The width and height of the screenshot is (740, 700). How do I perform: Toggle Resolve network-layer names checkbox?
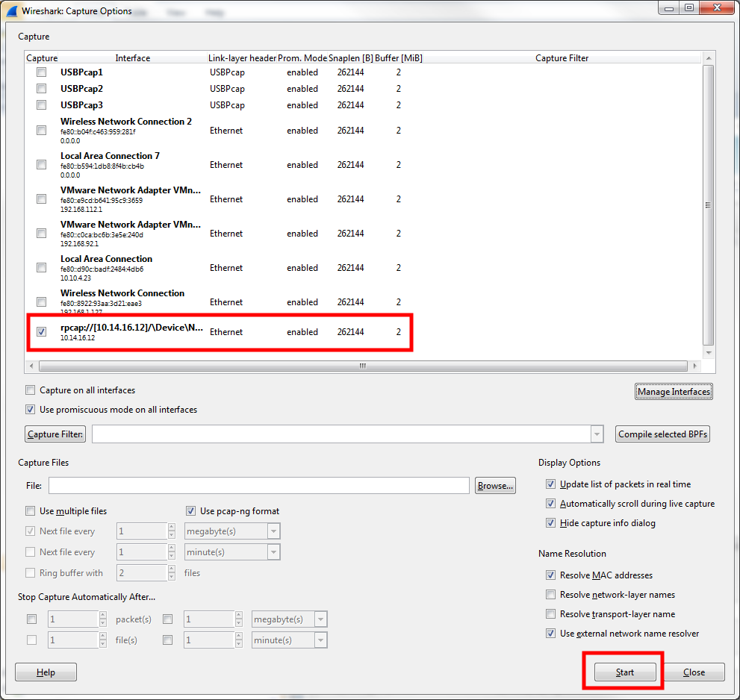[x=550, y=594]
